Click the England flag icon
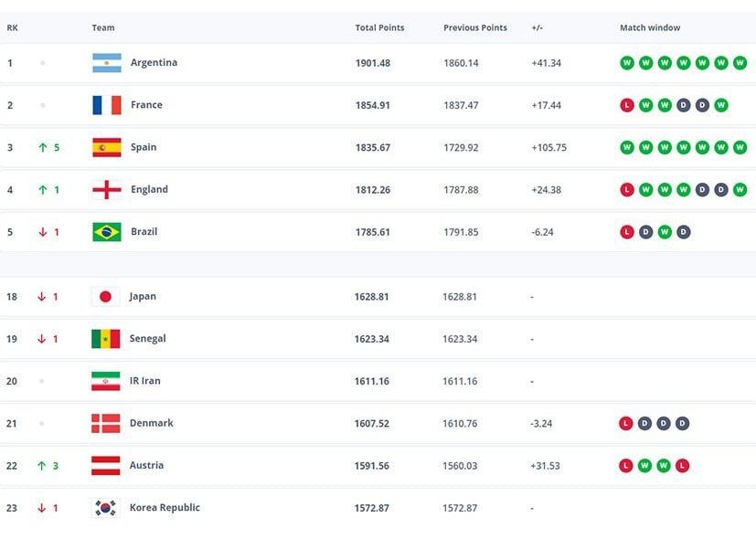 106,190
